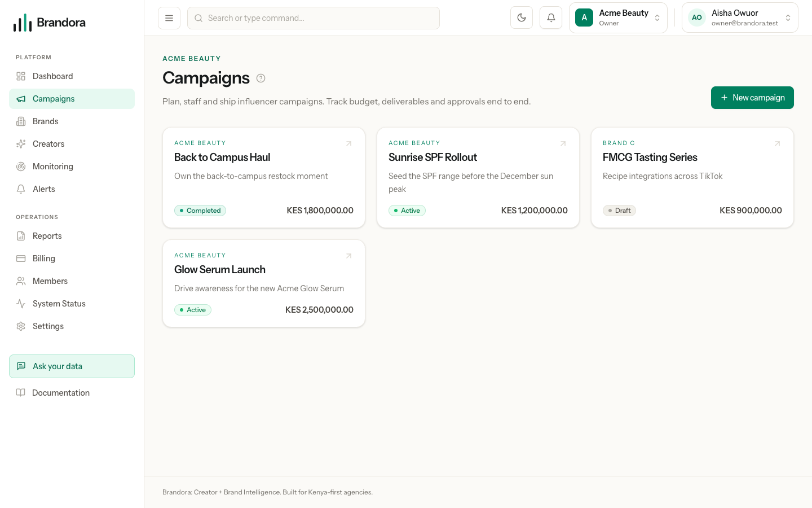812x508 pixels.
Task: Expand the Aisha Owuor account menu chevron
Action: tap(788, 18)
